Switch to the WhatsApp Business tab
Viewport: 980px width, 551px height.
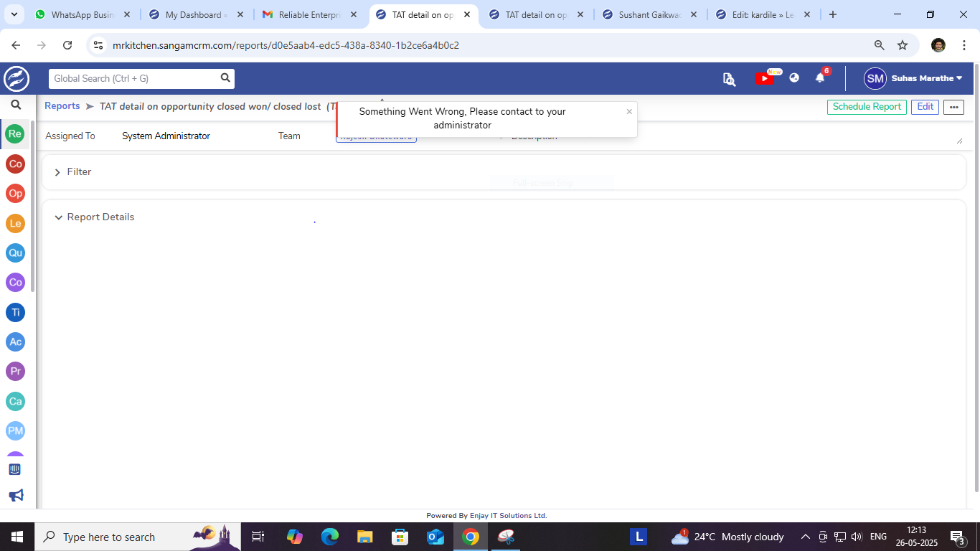(x=83, y=14)
